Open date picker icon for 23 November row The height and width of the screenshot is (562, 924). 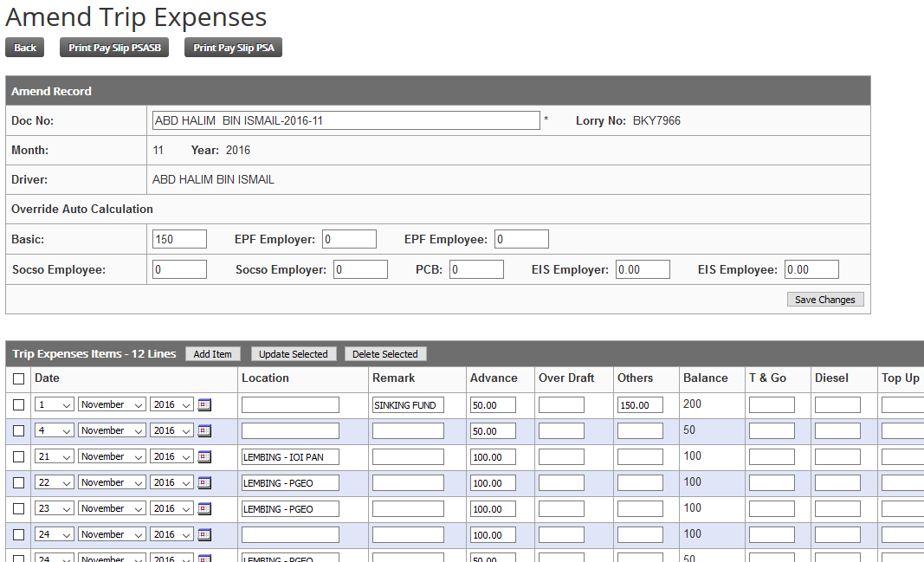204,508
